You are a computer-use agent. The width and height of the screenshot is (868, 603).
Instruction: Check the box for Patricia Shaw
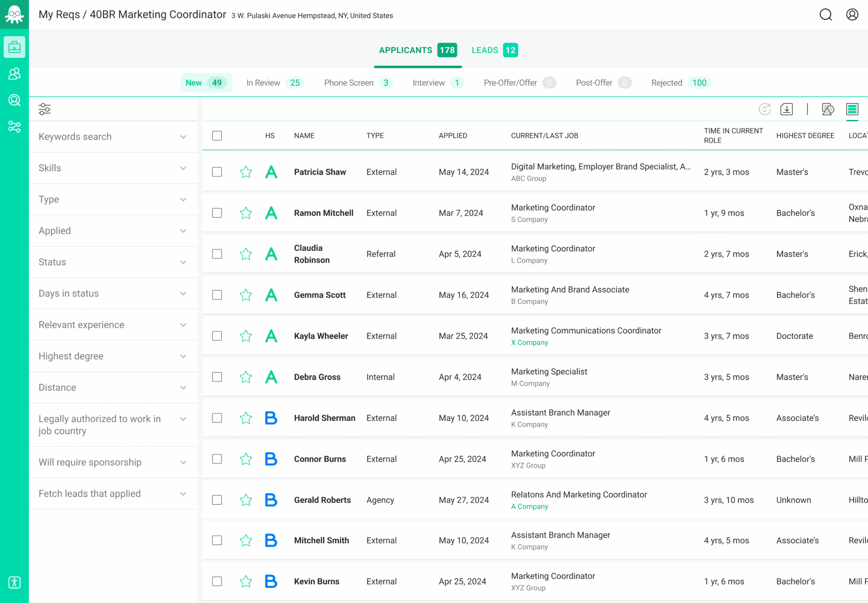click(217, 172)
